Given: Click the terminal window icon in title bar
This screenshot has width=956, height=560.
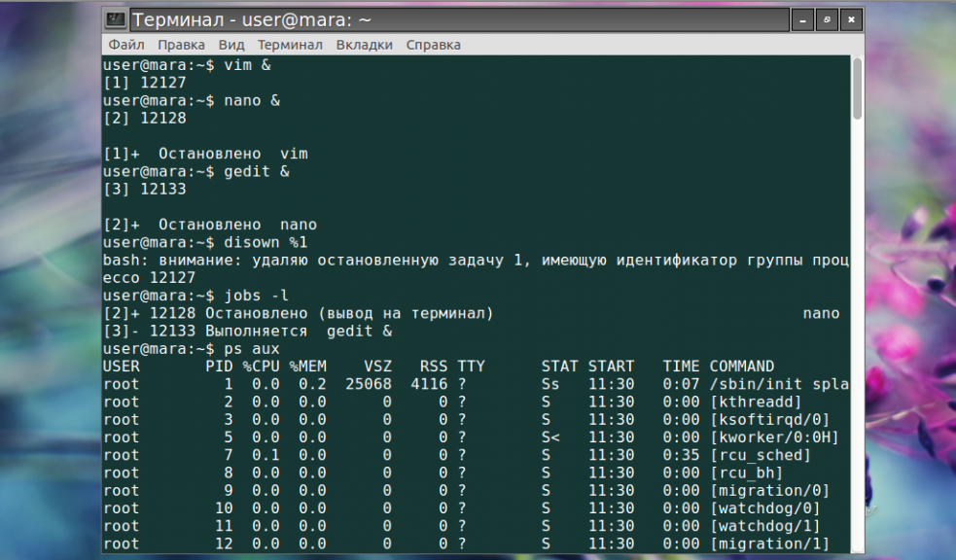Looking at the screenshot, I should click(116, 20).
